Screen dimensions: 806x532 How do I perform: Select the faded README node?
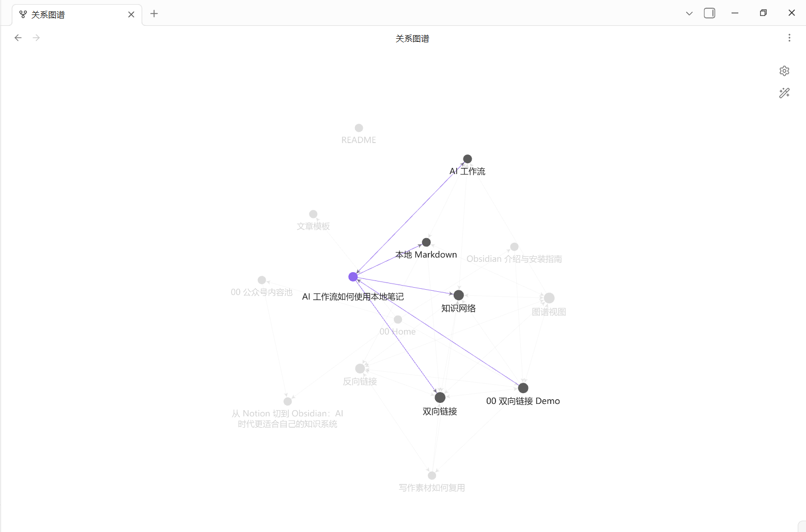point(359,128)
